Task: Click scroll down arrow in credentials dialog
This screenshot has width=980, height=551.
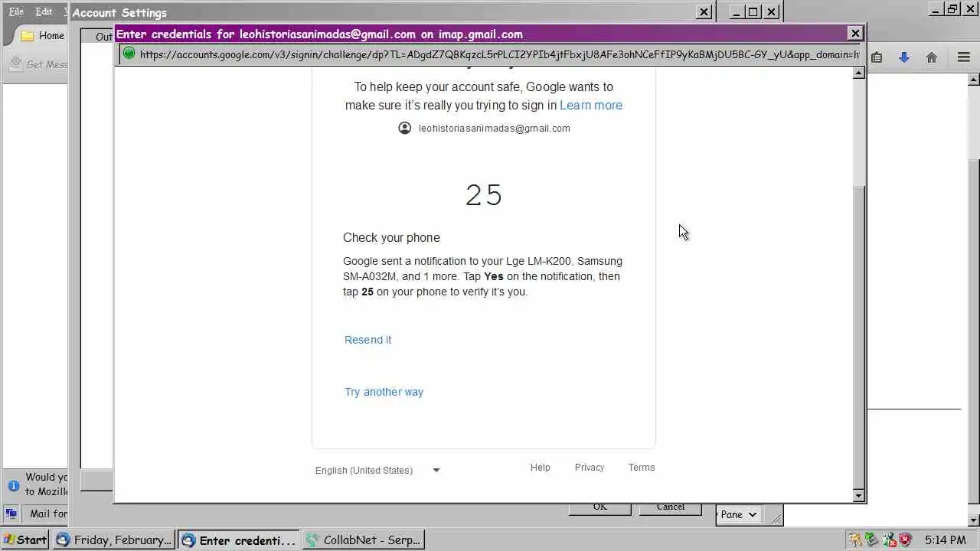Action: 859,496
